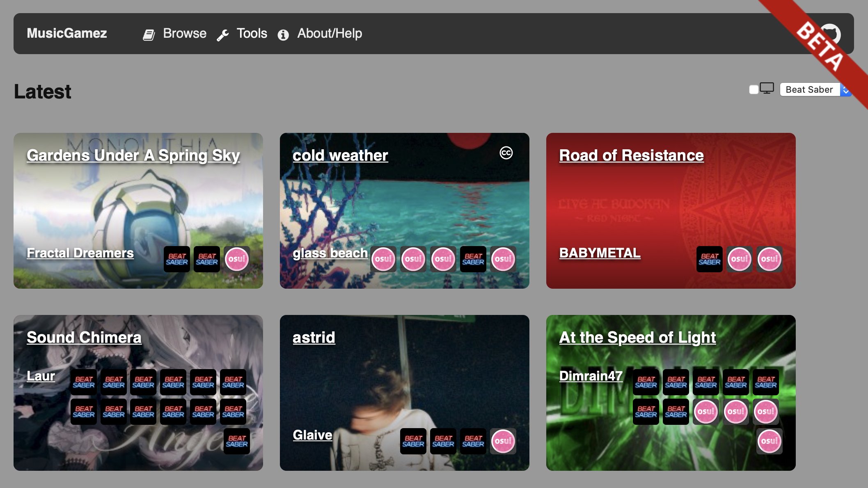Click last osu! icon on cold weather card

click(503, 259)
